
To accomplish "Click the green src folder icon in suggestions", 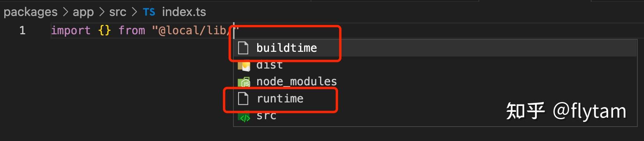I will point(244,116).
